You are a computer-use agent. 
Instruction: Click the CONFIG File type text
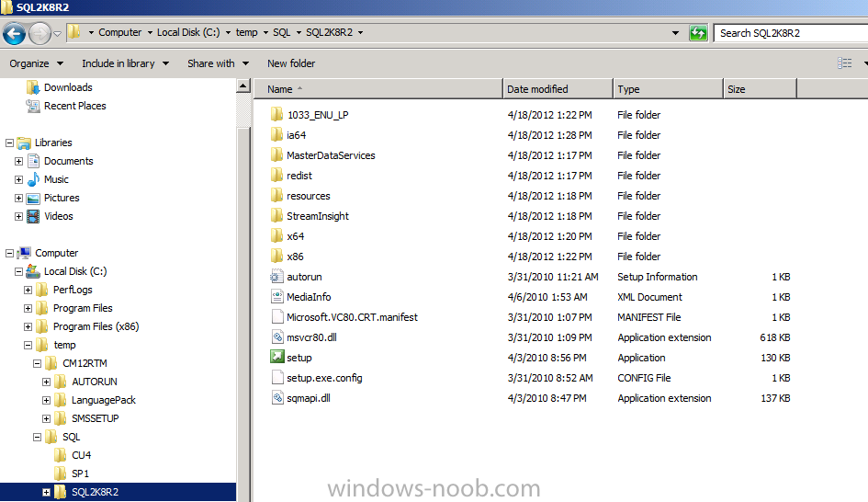point(644,378)
